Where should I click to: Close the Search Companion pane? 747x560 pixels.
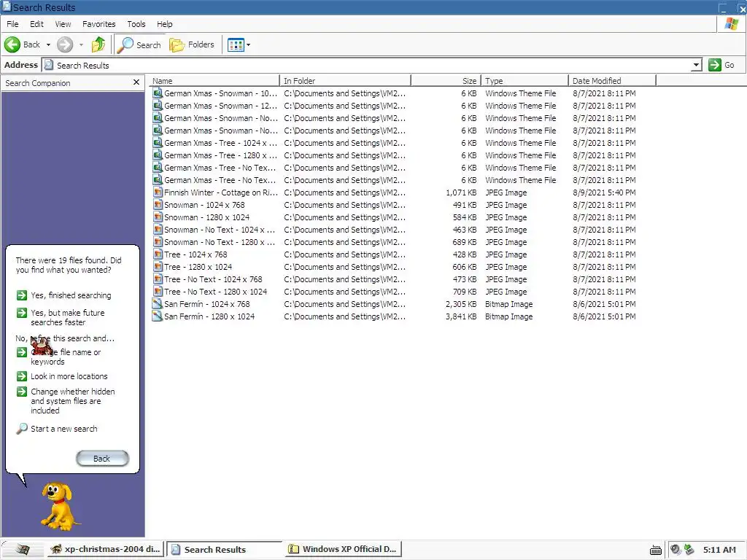click(136, 82)
